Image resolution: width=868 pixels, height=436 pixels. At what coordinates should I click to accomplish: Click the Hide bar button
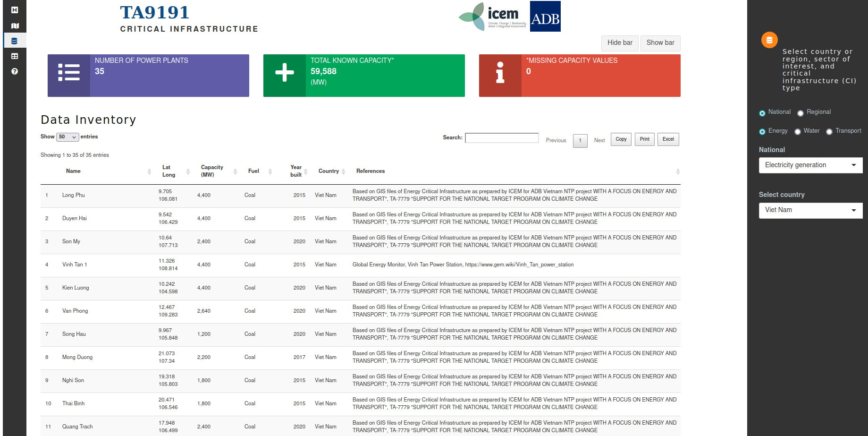[x=619, y=43]
